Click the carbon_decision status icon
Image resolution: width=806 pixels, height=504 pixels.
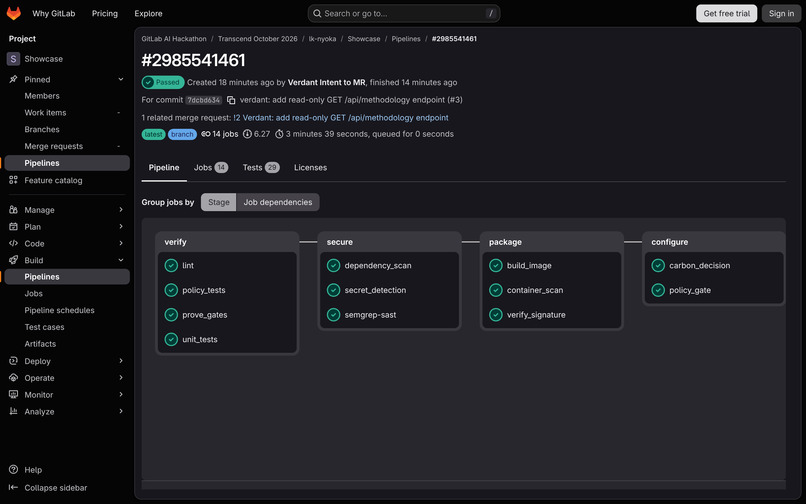point(658,265)
